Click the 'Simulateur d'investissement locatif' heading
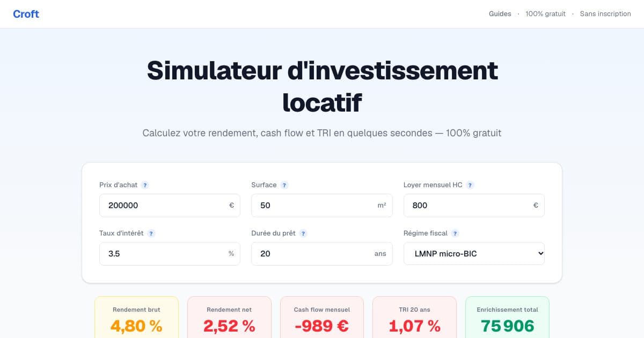The height and width of the screenshot is (338, 644). [322, 86]
